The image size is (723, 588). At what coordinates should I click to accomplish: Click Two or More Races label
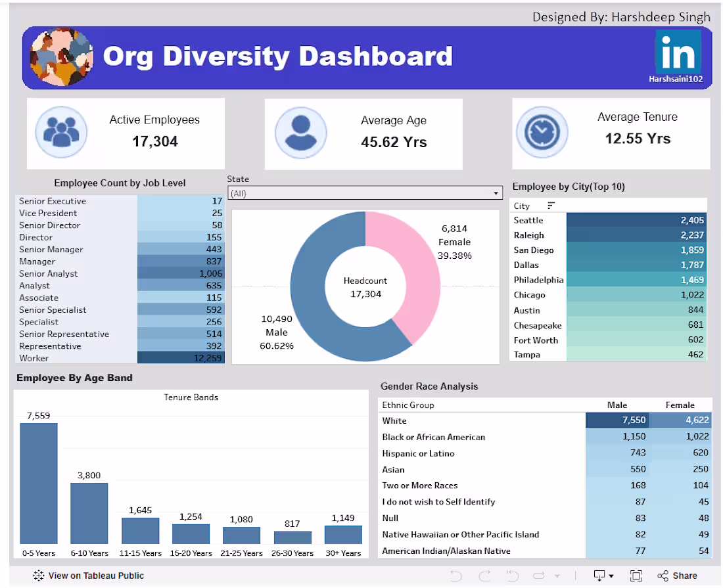pyautogui.click(x=419, y=486)
